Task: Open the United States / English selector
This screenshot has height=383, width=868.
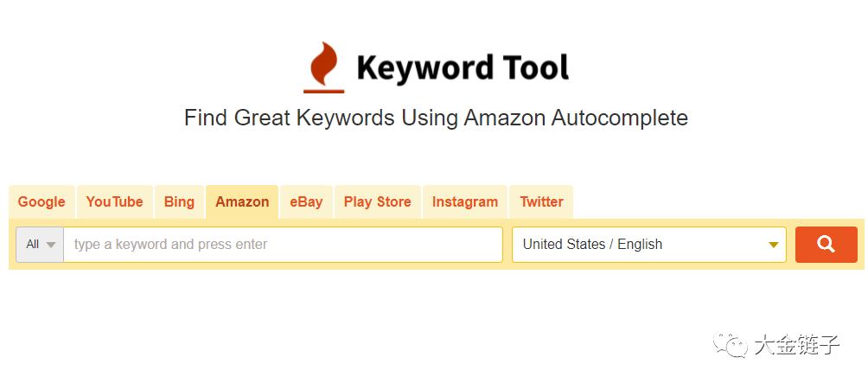Action: [x=640, y=245]
